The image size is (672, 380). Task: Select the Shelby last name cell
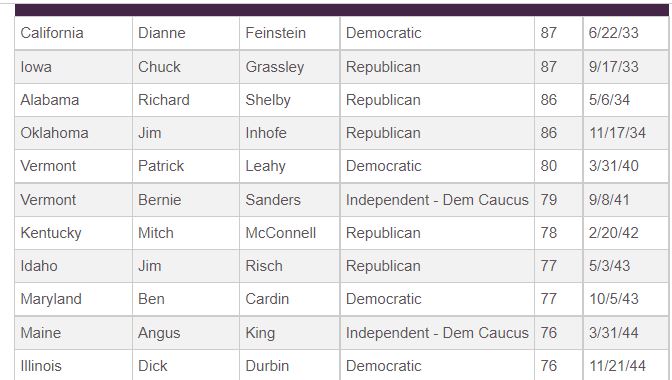[x=290, y=100]
